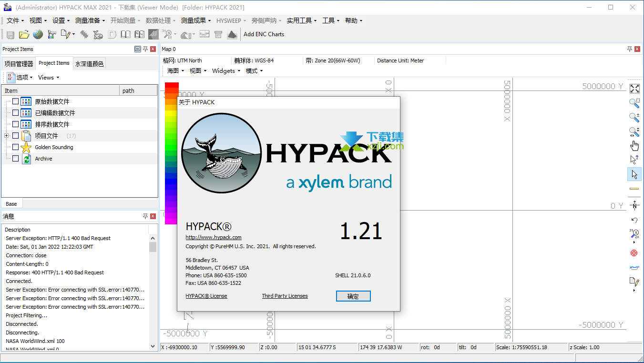Close the 消息 panel with red X

coord(153,216)
